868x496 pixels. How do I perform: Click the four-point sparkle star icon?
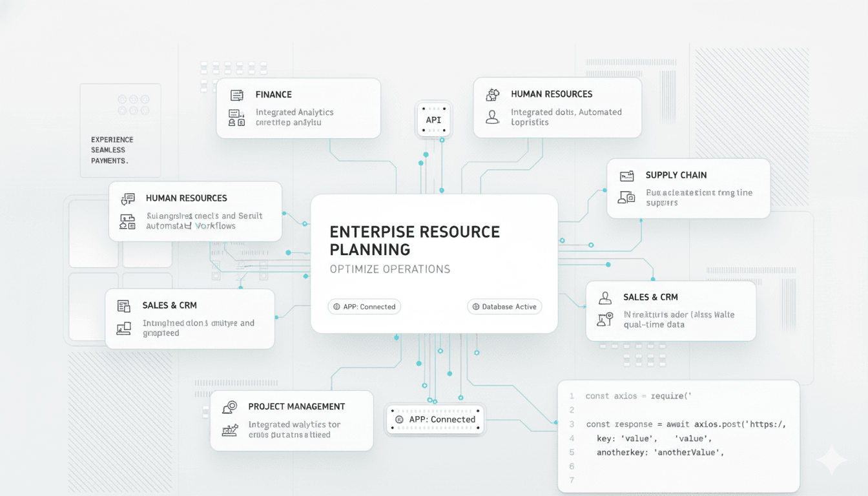point(831,460)
